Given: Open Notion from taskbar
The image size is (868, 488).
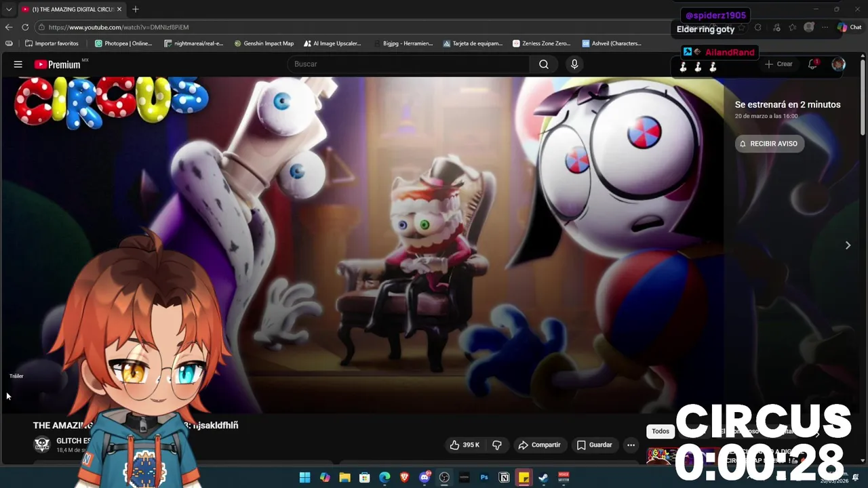Looking at the screenshot, I should coord(504,478).
